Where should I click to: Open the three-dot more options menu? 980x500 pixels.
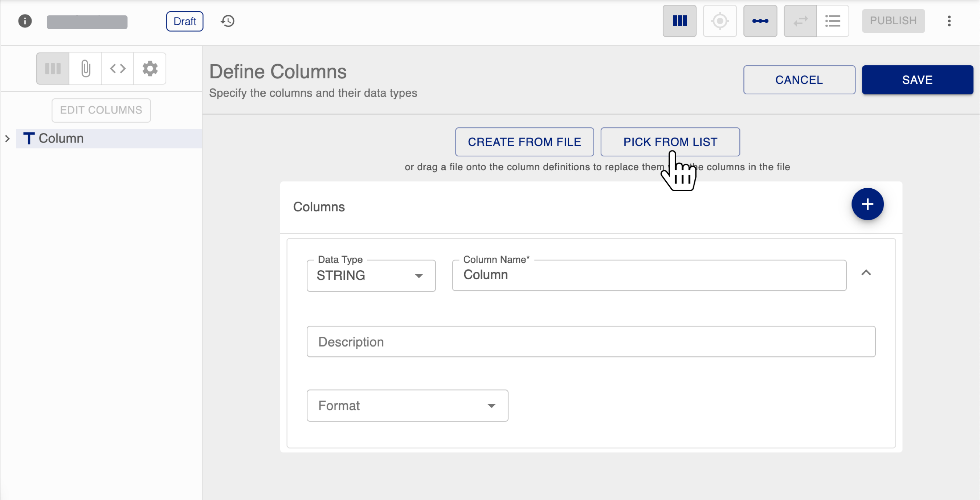click(x=949, y=21)
